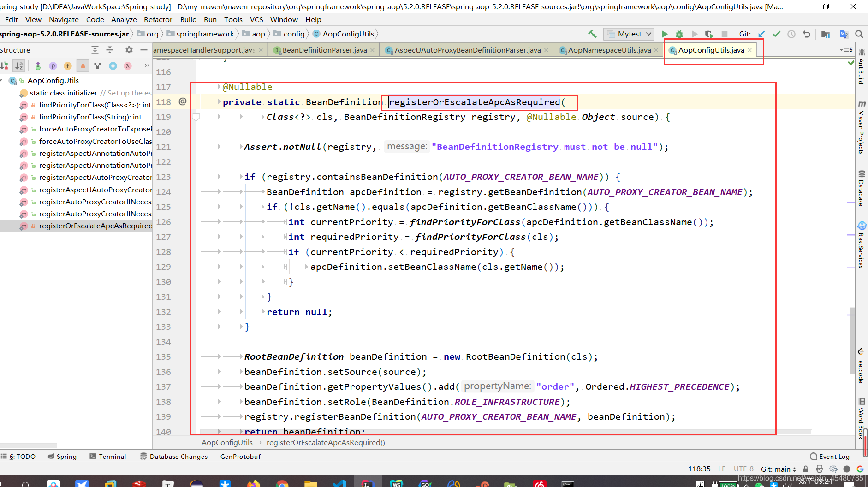Open Structure panel settings gear icon
Screen dimensions: 868x487
129,50
